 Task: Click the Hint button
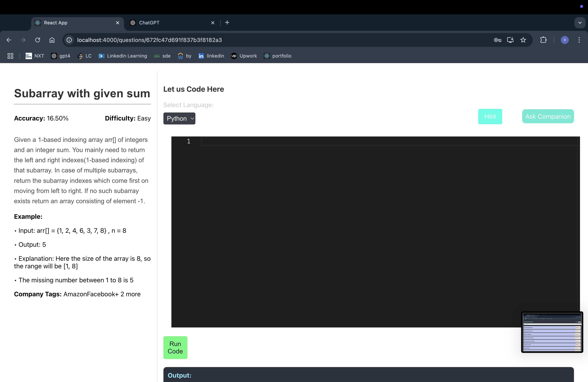coord(490,116)
